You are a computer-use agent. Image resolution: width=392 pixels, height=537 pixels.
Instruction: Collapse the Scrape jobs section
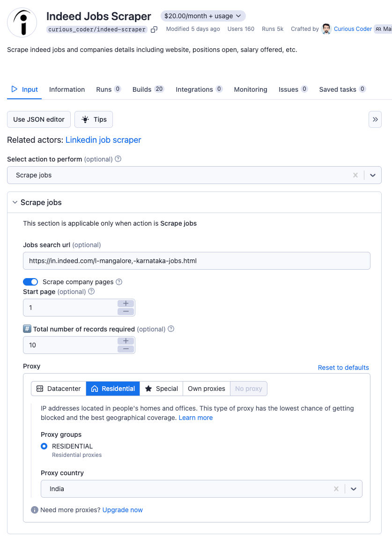15,202
